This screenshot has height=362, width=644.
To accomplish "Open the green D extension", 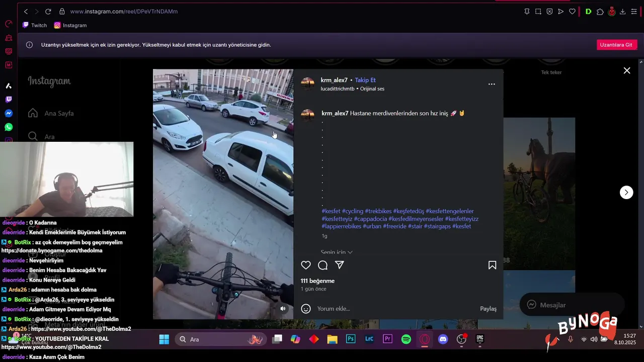I will coord(588,12).
